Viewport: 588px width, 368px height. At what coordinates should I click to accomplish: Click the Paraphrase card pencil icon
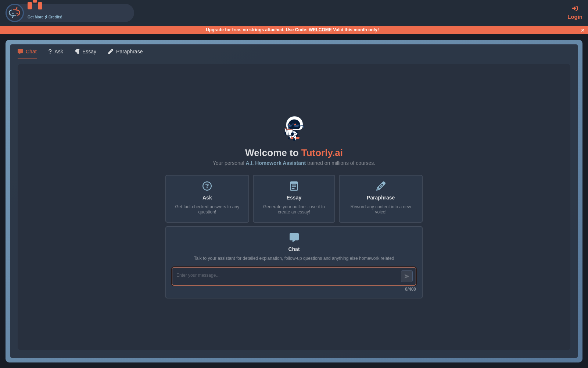pyautogui.click(x=381, y=186)
